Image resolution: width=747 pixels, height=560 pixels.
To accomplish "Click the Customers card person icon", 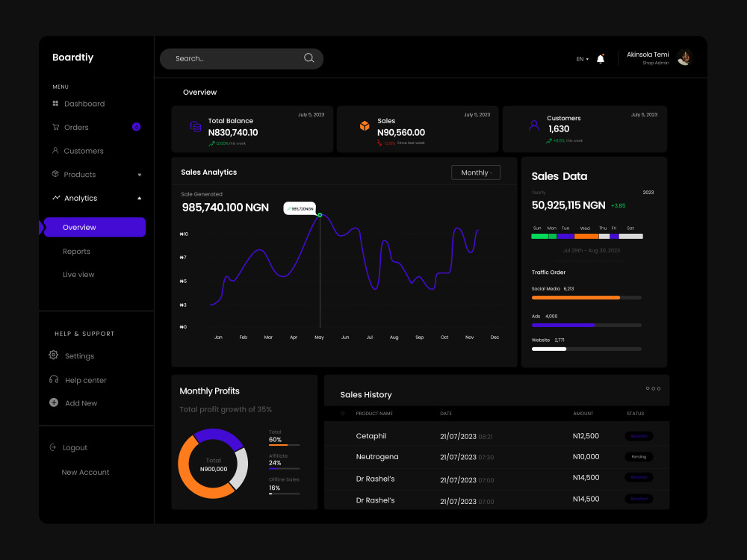I will 534,125.
